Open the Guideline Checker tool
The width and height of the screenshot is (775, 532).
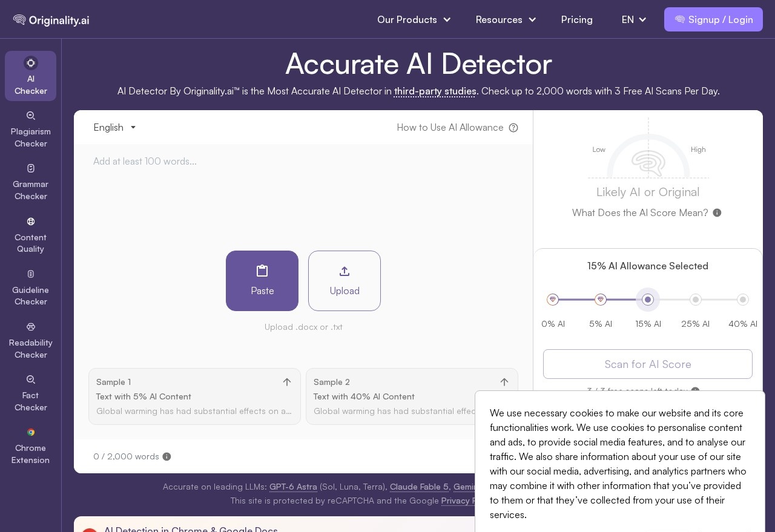coord(30,288)
